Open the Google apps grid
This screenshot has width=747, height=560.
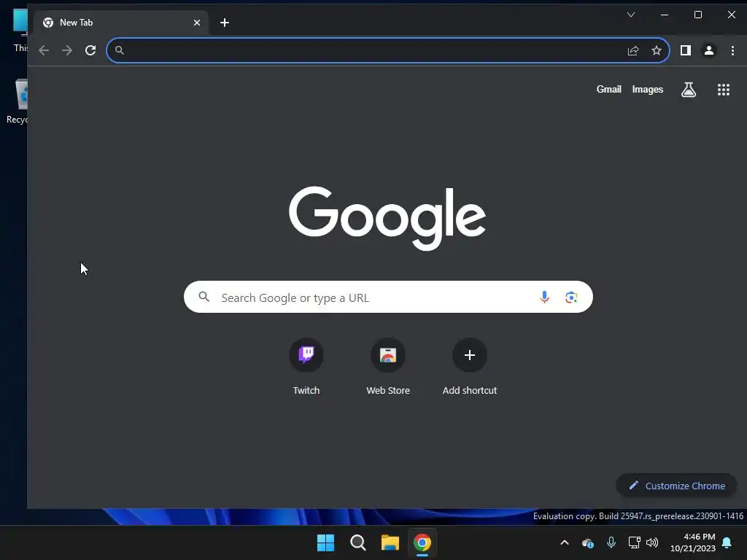[724, 90]
